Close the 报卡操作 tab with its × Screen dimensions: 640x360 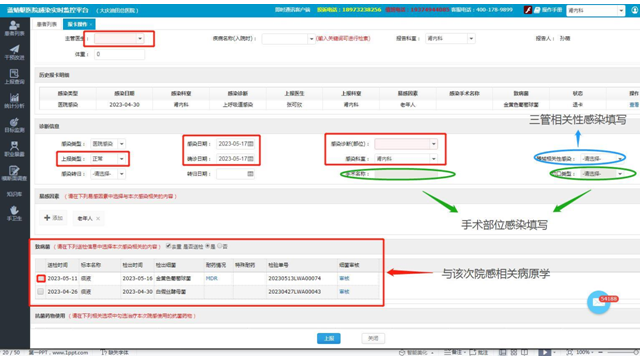(91, 24)
